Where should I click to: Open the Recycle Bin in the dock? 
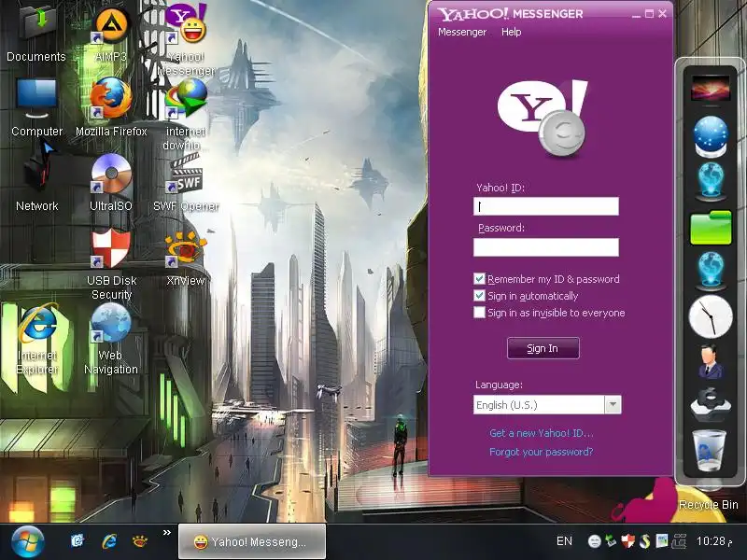pos(710,450)
